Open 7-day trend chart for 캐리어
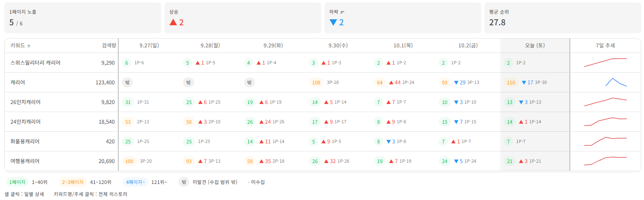This screenshot has width=644, height=200. pos(616,82)
